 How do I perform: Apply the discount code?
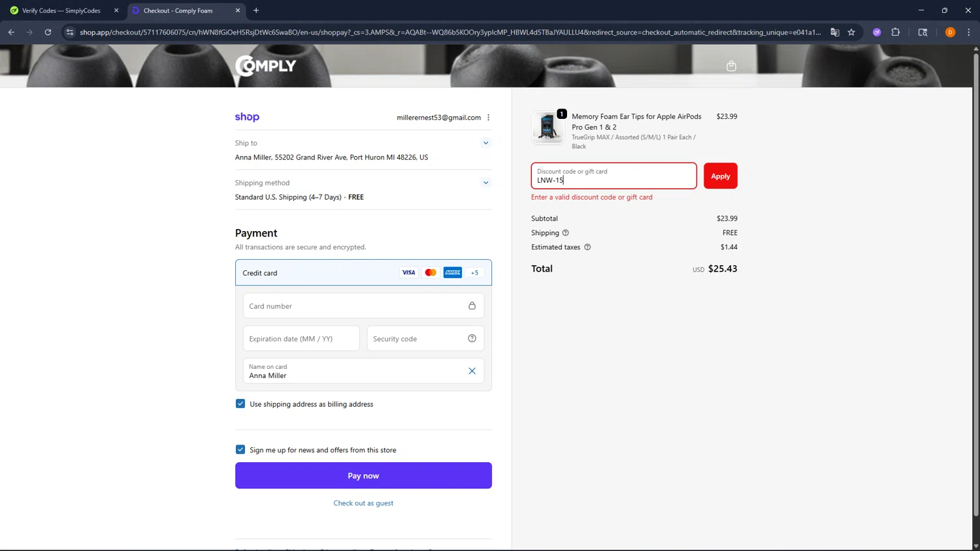click(721, 176)
